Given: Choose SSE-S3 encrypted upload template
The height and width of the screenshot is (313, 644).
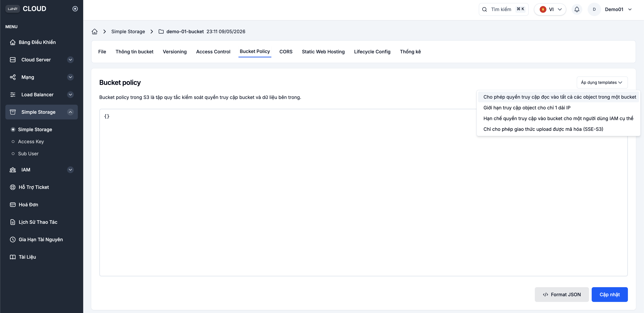Looking at the screenshot, I should (x=558, y=129).
